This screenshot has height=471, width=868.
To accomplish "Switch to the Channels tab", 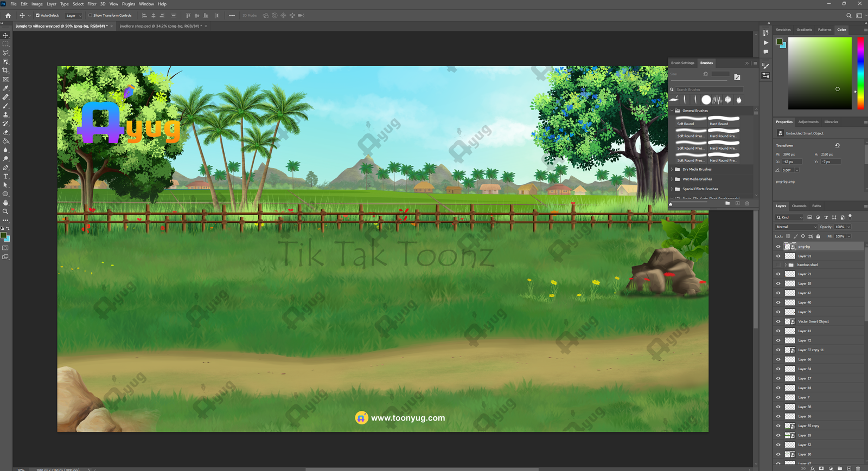I will coord(799,206).
